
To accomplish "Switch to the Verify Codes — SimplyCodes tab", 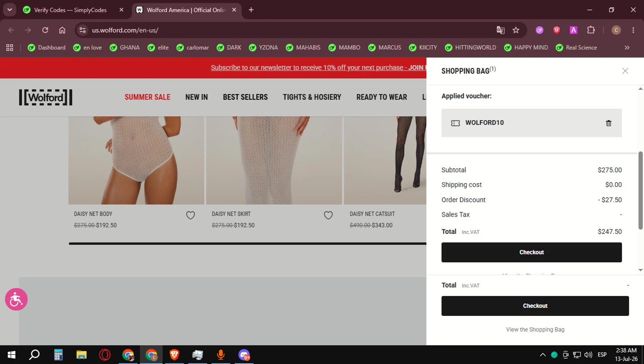I will (70, 10).
